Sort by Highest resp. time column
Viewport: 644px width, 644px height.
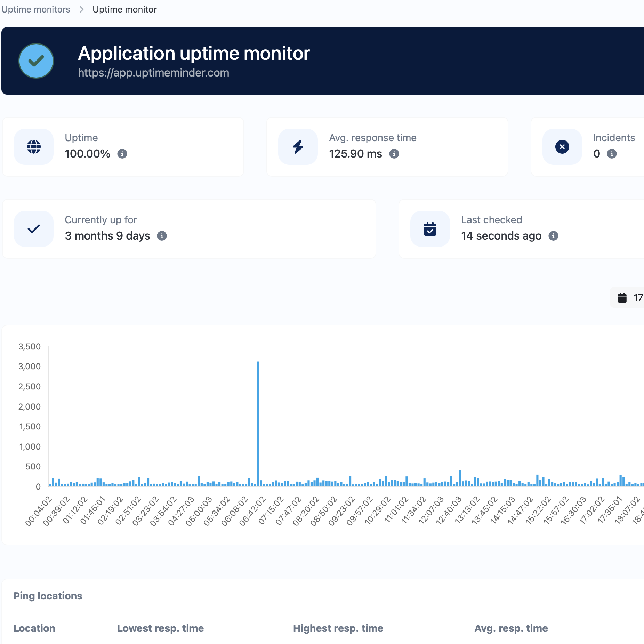(x=338, y=628)
